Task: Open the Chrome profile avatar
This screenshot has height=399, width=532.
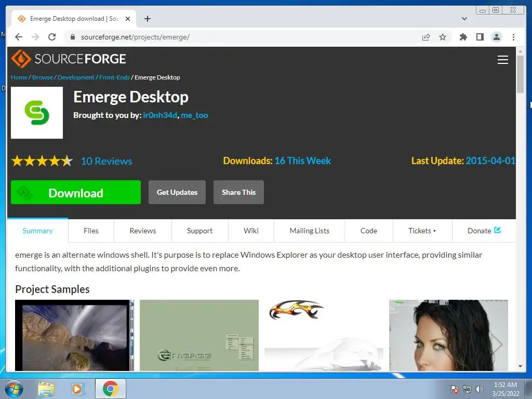Action: pyautogui.click(x=496, y=37)
